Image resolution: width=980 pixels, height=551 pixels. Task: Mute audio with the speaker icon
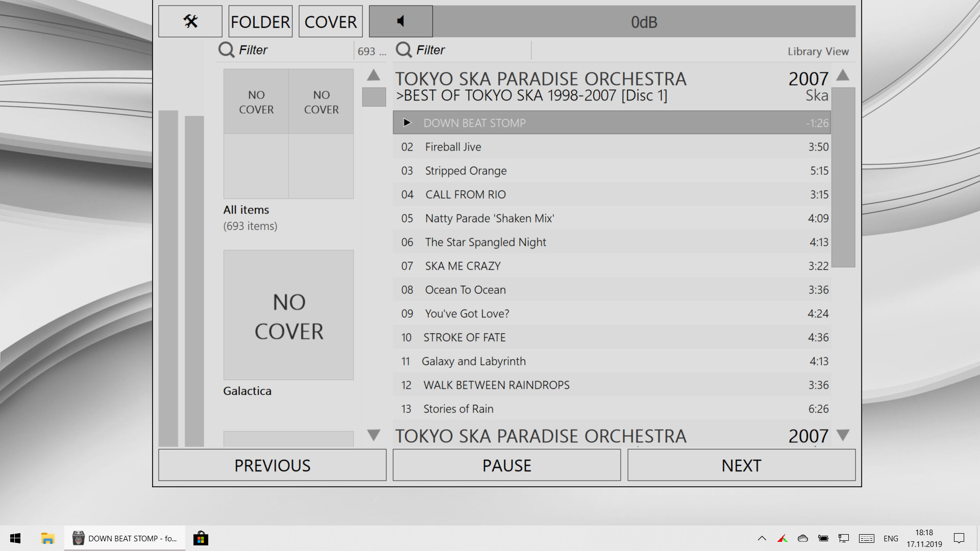401,21
